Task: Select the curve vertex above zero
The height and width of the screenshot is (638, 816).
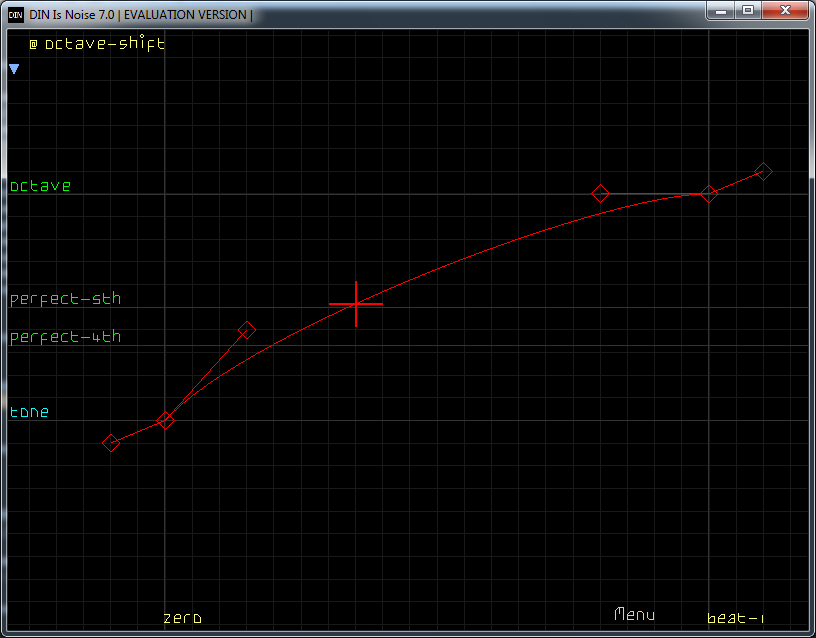Action: [x=166, y=420]
